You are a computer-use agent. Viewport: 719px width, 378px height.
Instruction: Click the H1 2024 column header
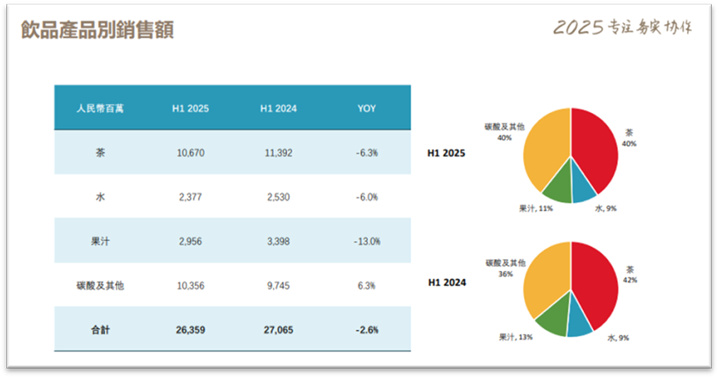(x=278, y=109)
